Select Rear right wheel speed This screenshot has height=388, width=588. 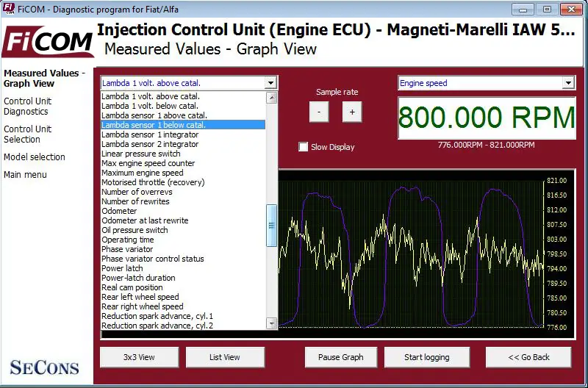pos(183,306)
